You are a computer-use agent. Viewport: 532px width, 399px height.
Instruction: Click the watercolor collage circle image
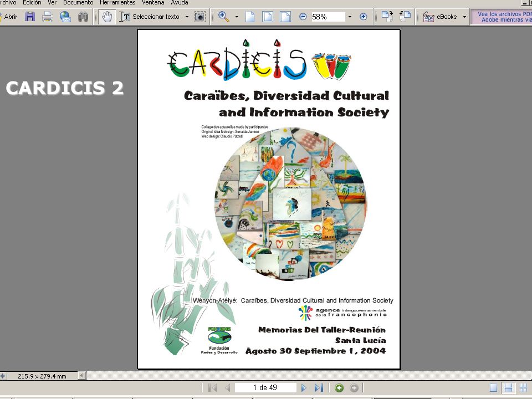(x=291, y=203)
